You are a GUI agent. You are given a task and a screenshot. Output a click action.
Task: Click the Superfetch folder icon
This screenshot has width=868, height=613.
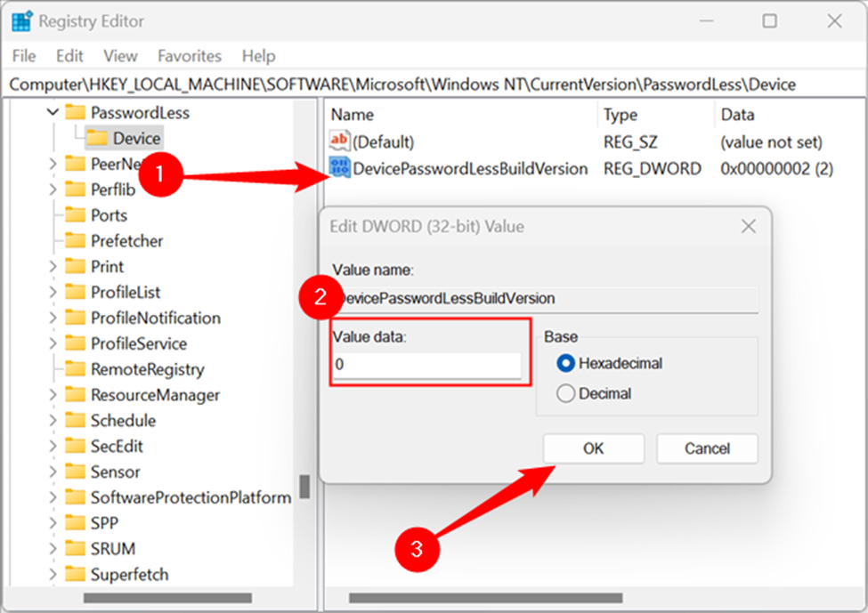75,574
